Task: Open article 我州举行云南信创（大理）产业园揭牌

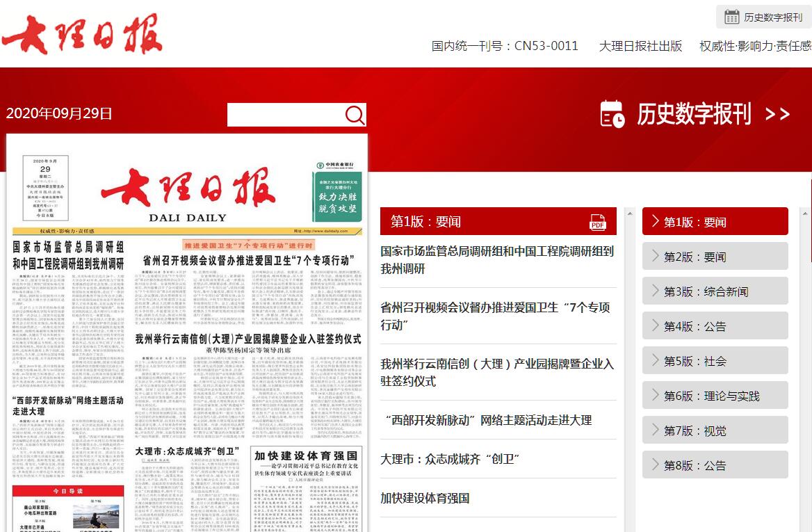Action: click(497, 373)
